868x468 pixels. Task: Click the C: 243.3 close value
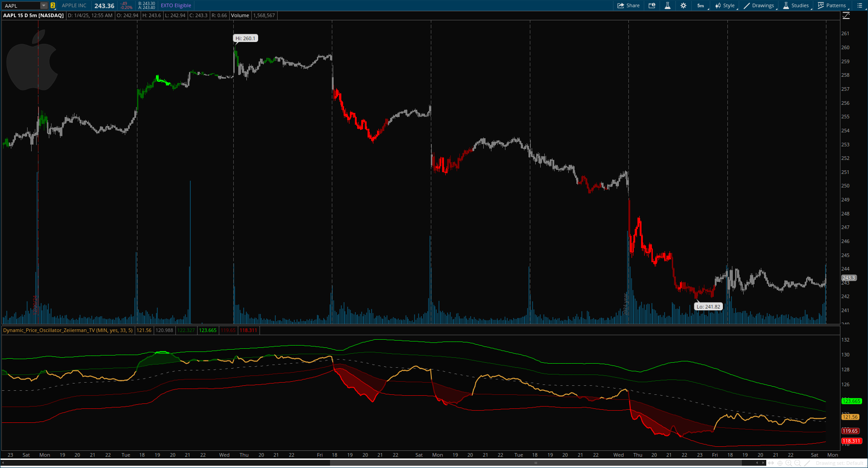(198, 15)
